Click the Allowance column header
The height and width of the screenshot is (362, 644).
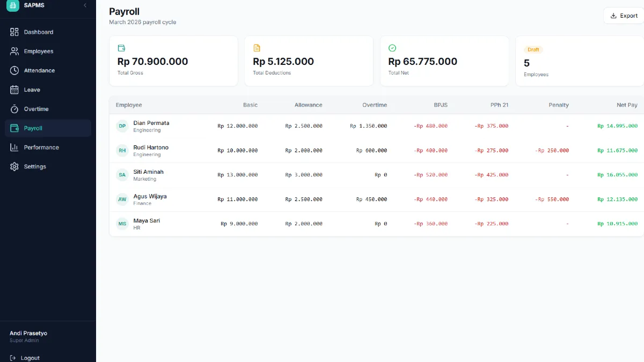pyautogui.click(x=309, y=105)
